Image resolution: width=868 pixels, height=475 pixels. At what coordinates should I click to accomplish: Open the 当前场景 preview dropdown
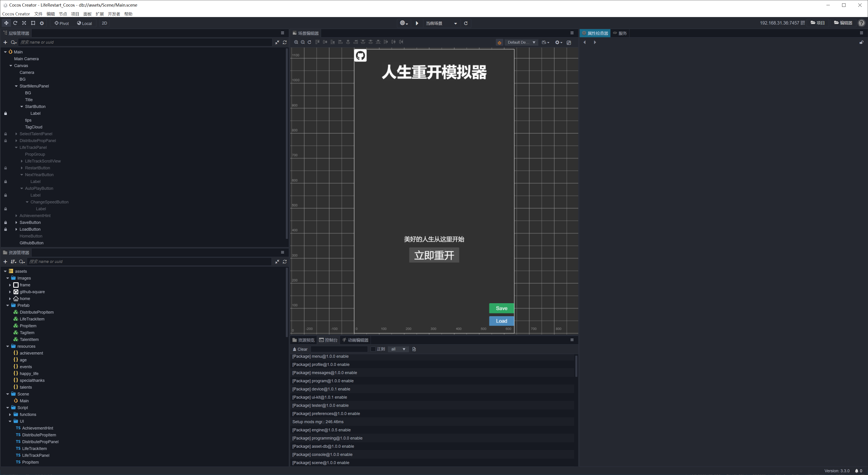point(441,23)
